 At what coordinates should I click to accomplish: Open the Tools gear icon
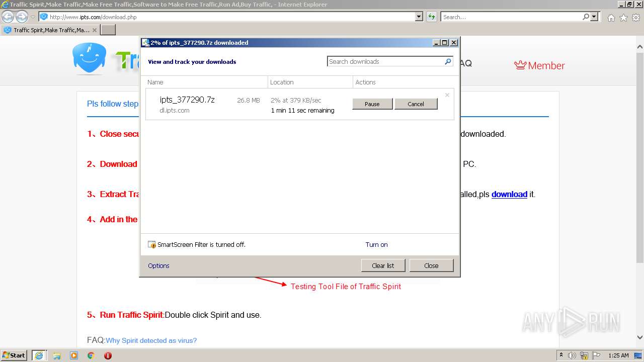[636, 18]
